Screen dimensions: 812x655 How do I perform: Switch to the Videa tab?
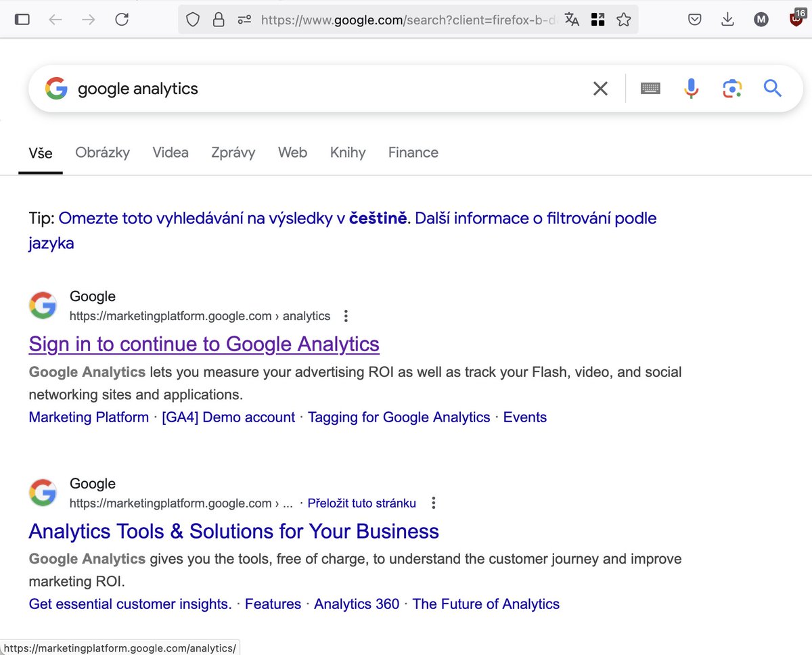(x=171, y=153)
